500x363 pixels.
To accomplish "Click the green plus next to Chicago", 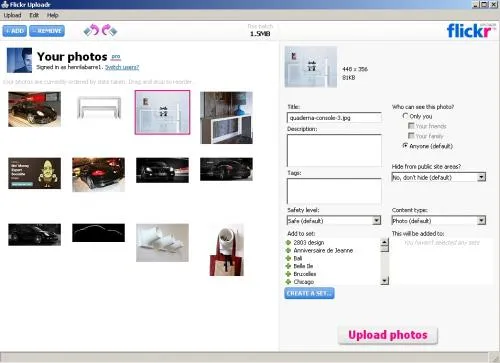I will pos(289,282).
